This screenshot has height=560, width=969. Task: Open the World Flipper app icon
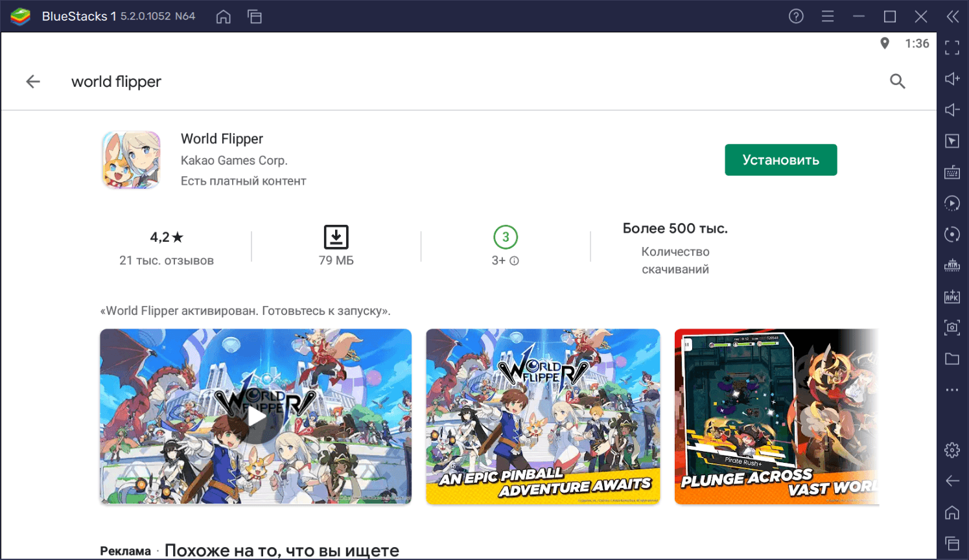click(x=131, y=159)
